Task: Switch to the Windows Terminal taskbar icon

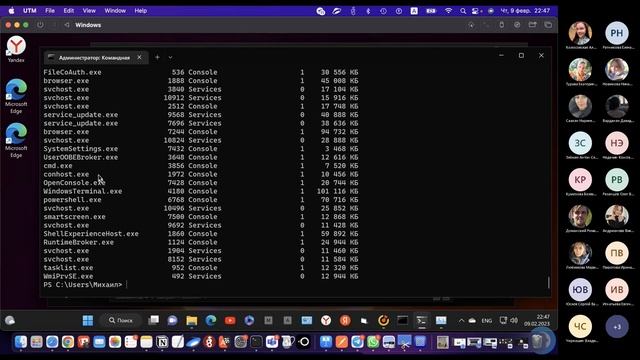Action: (x=422, y=320)
